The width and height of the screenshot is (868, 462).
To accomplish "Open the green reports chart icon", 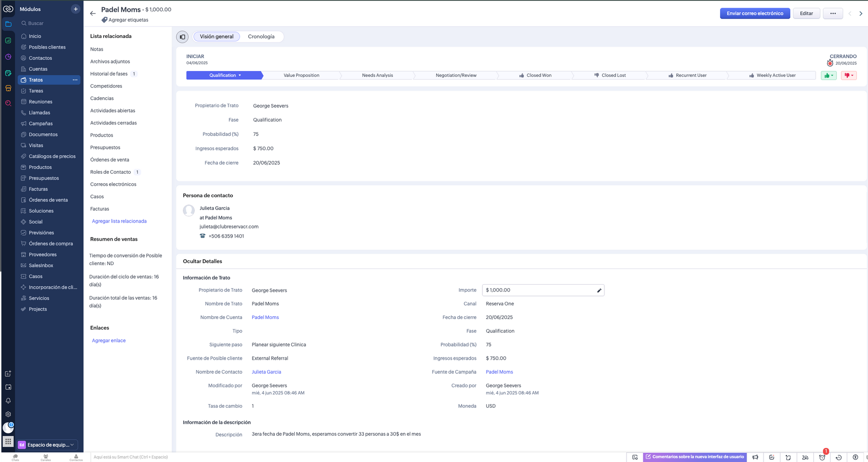I will 8,41.
